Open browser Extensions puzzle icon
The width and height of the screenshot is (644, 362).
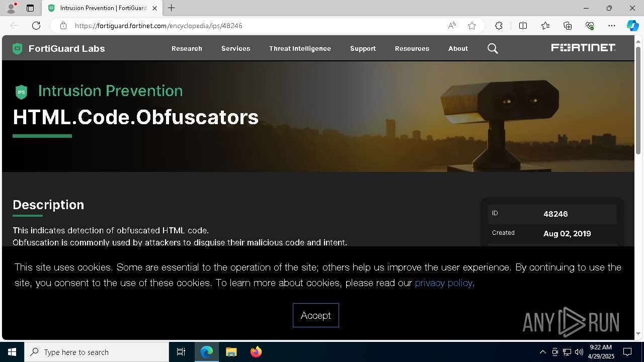499,26
